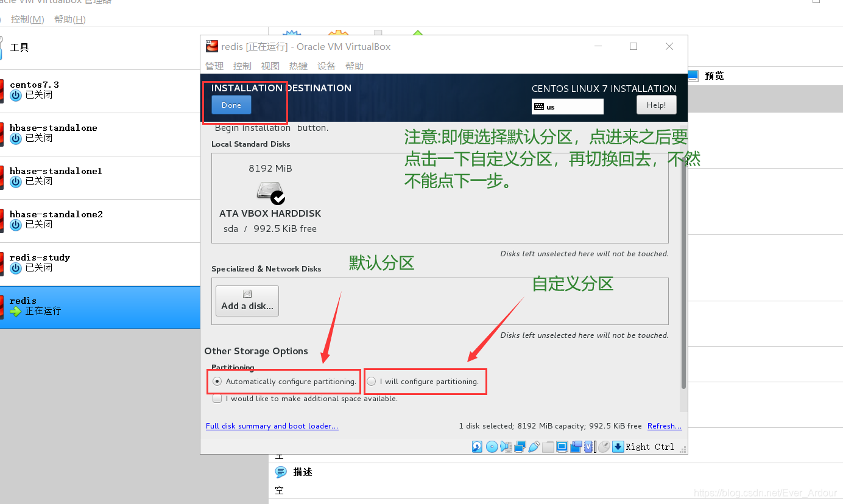843x504 pixels.
Task: Click the Refresh... link
Action: pyautogui.click(x=665, y=426)
